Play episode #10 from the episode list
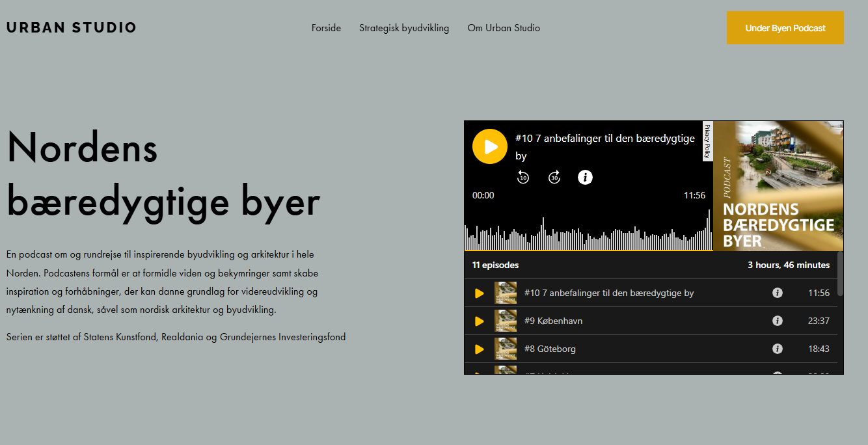 click(x=480, y=293)
